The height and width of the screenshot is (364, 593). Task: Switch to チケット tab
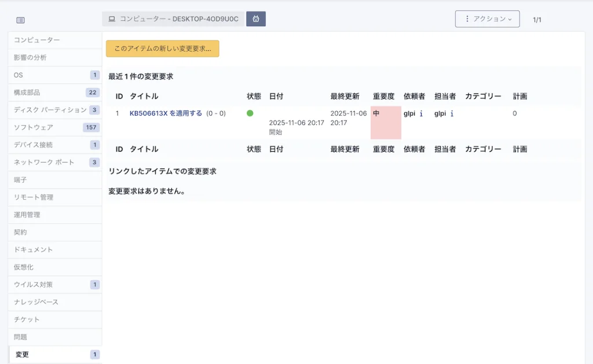pos(55,319)
